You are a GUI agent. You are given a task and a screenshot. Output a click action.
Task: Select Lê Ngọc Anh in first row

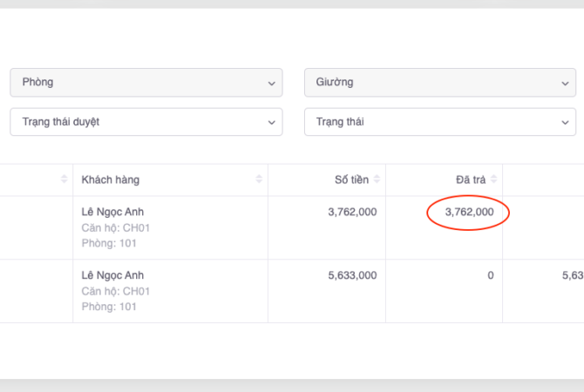pos(112,212)
